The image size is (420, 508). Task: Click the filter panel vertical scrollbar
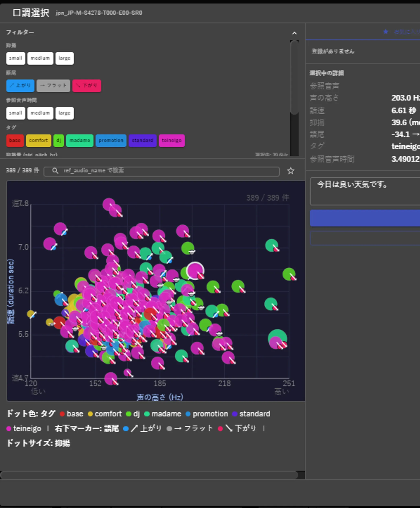tap(294, 77)
